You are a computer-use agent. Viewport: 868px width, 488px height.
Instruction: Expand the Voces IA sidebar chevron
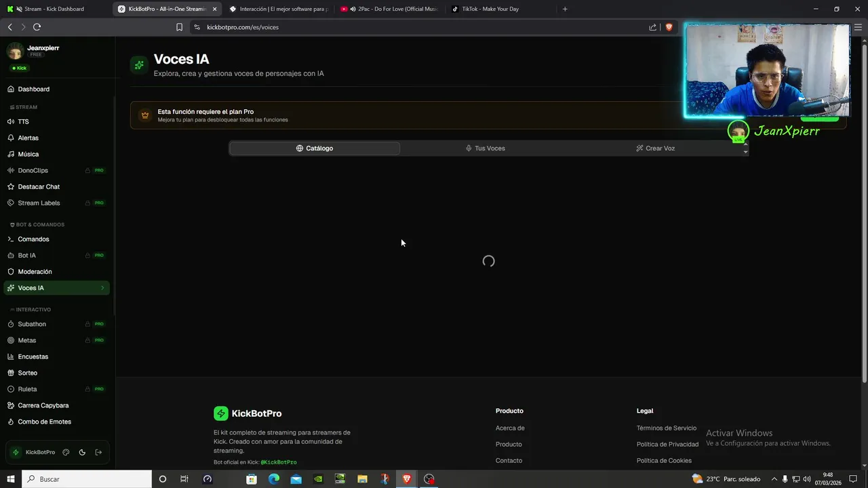click(102, 288)
